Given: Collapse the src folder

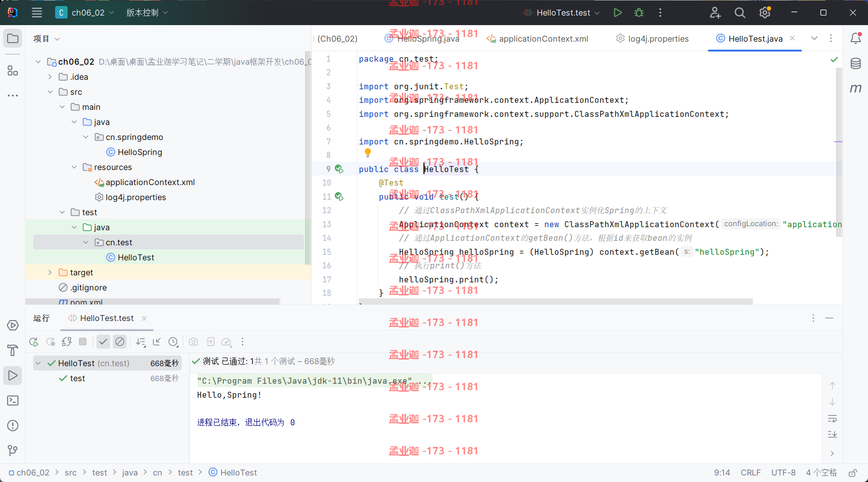Looking at the screenshot, I should point(50,92).
